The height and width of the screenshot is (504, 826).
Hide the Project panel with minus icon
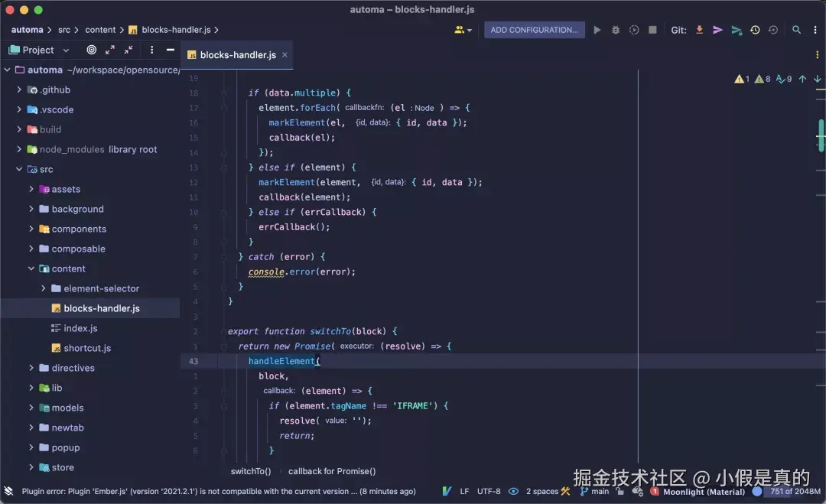[x=170, y=50]
